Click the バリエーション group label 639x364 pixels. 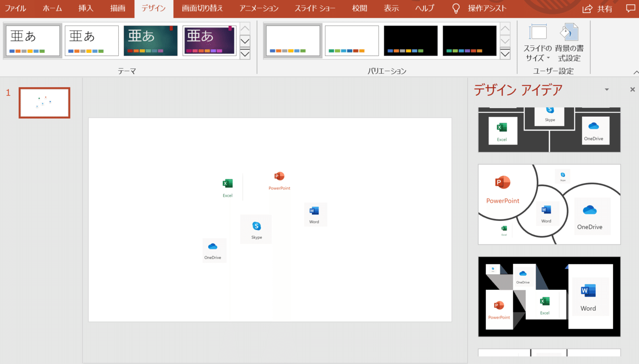387,71
